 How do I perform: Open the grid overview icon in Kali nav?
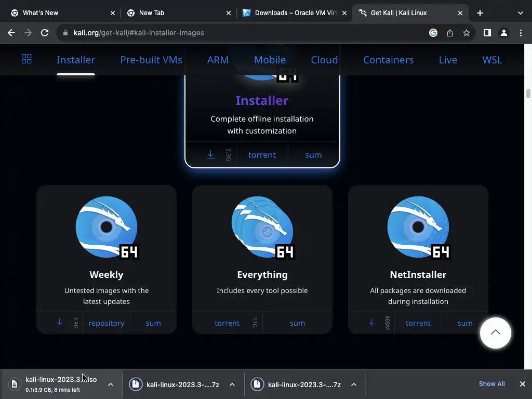click(26, 59)
